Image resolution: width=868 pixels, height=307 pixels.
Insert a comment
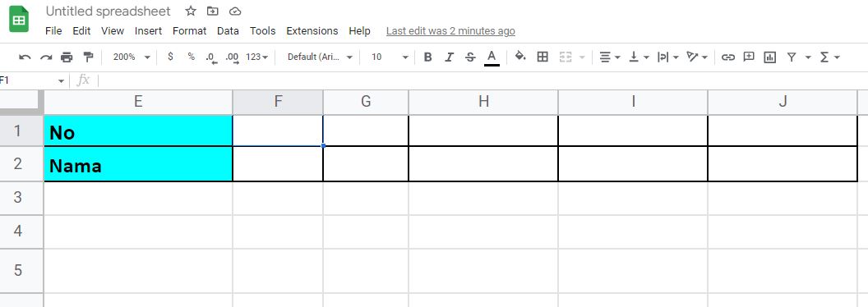pos(749,57)
